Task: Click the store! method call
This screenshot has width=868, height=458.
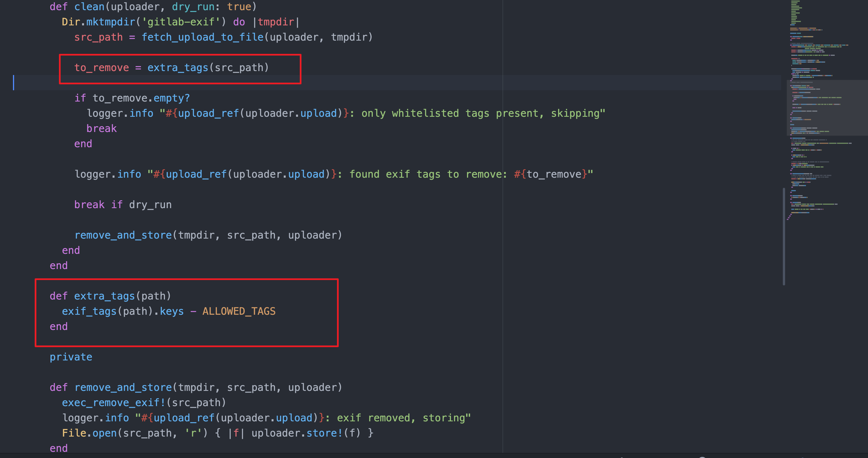Action: tap(325, 433)
